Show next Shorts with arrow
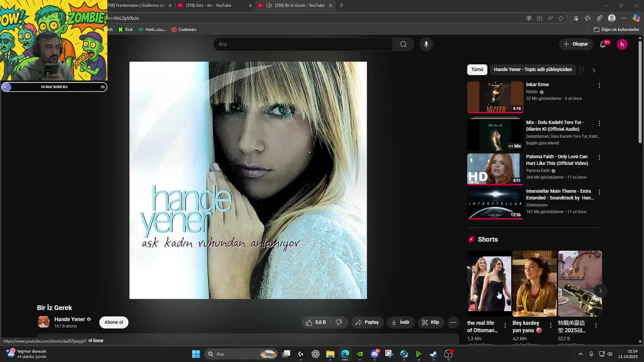This screenshot has width=644, height=362. [x=600, y=291]
